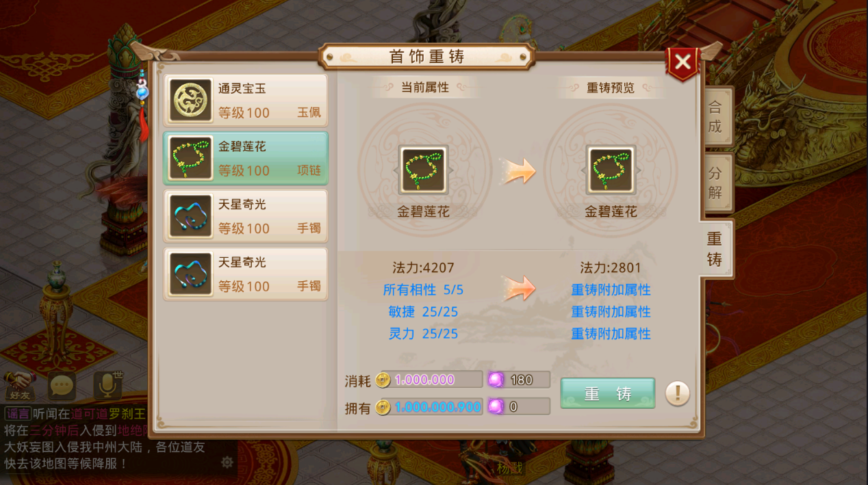The image size is (868, 485).
Task: Click the purple gem cost icon
Action: pyautogui.click(x=496, y=380)
